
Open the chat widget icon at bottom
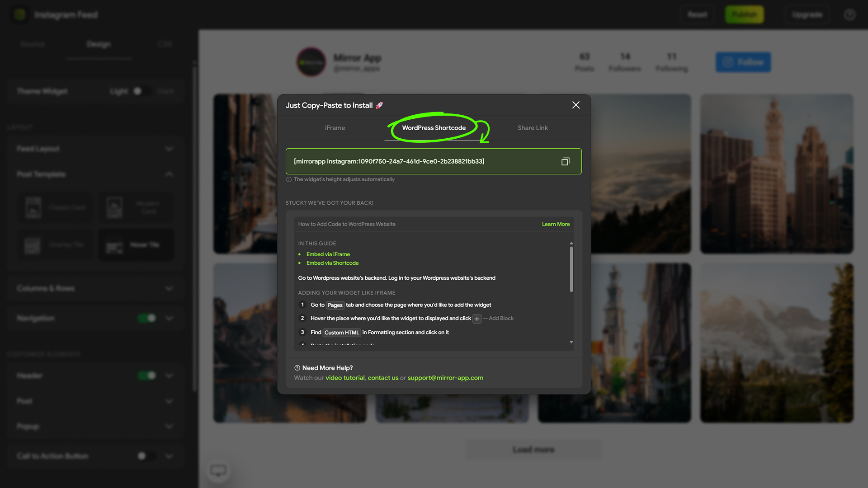pos(218,471)
